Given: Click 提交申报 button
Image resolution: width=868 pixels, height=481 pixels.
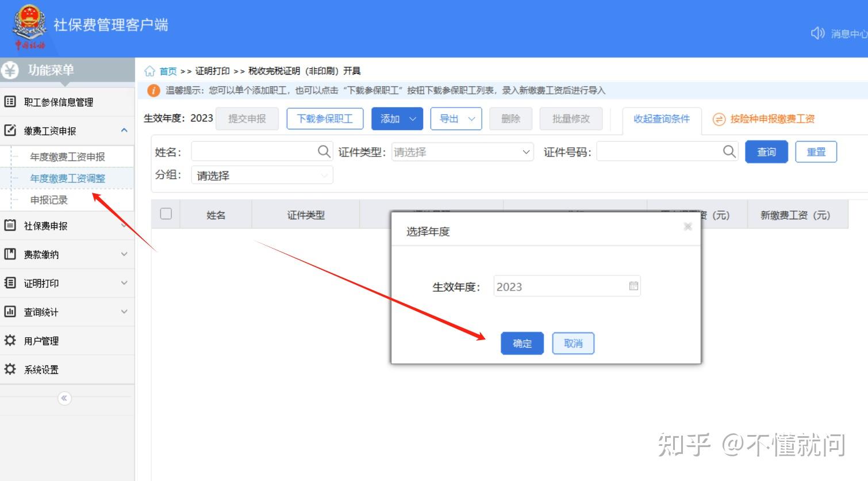Looking at the screenshot, I should click(x=247, y=119).
